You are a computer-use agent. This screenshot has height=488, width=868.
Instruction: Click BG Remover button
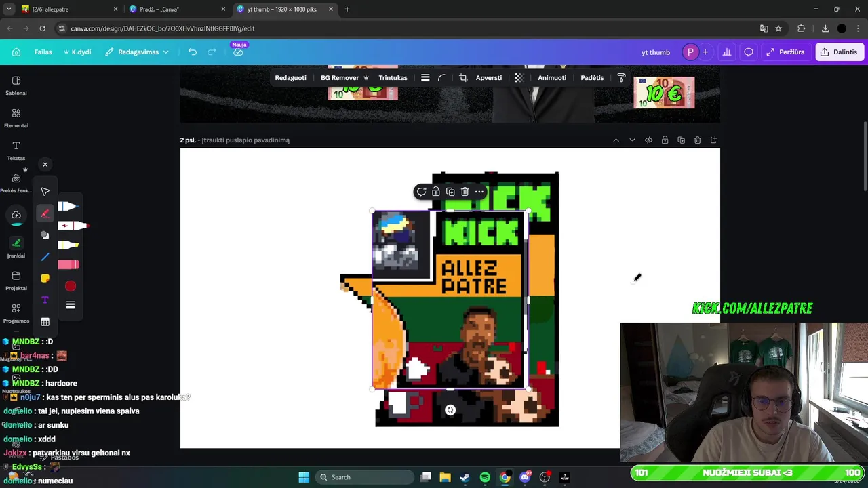click(x=344, y=78)
